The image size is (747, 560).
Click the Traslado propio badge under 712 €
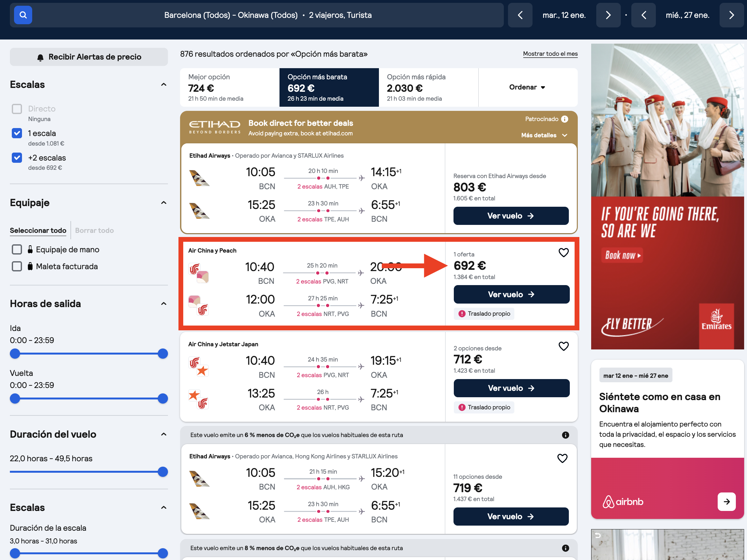pos(484,407)
